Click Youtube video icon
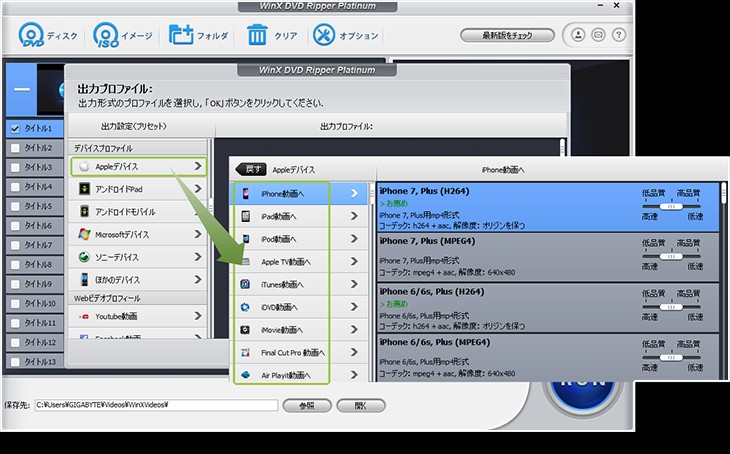730x454 pixels. click(84, 317)
